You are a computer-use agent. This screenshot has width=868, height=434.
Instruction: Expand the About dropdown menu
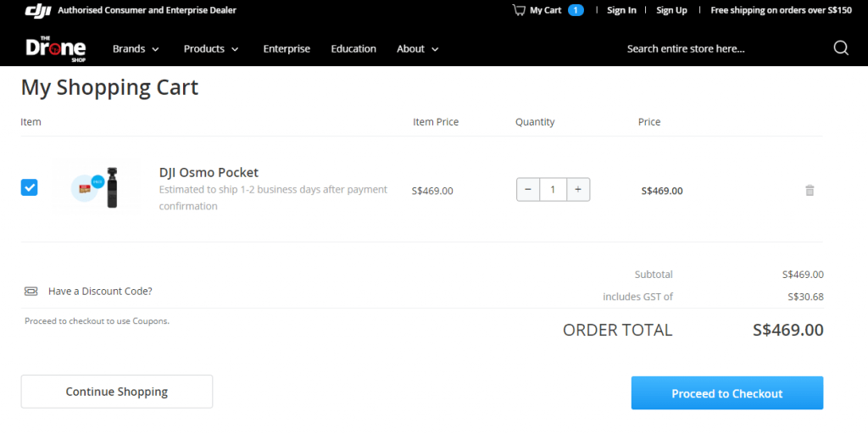click(417, 48)
